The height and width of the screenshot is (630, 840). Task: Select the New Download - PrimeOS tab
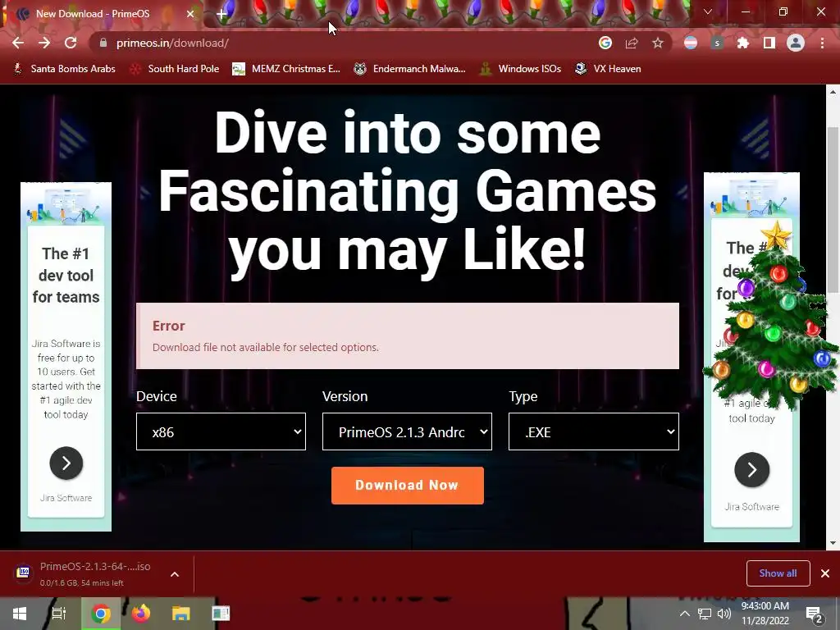tap(102, 14)
